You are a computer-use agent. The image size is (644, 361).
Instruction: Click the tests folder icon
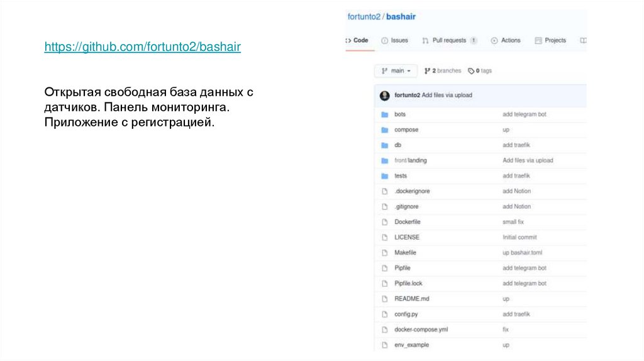tap(384, 176)
